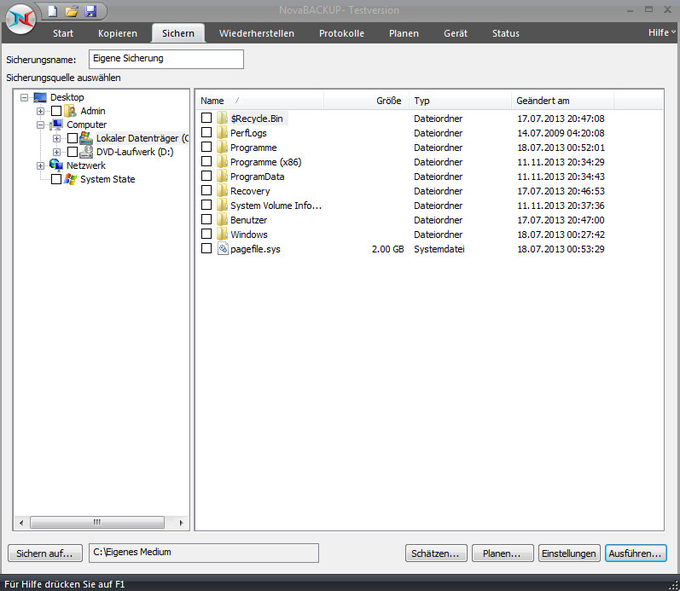Image resolution: width=680 pixels, height=591 pixels.
Task: Click the Lokaler Datenträger drive icon
Action: pyautogui.click(x=86, y=138)
